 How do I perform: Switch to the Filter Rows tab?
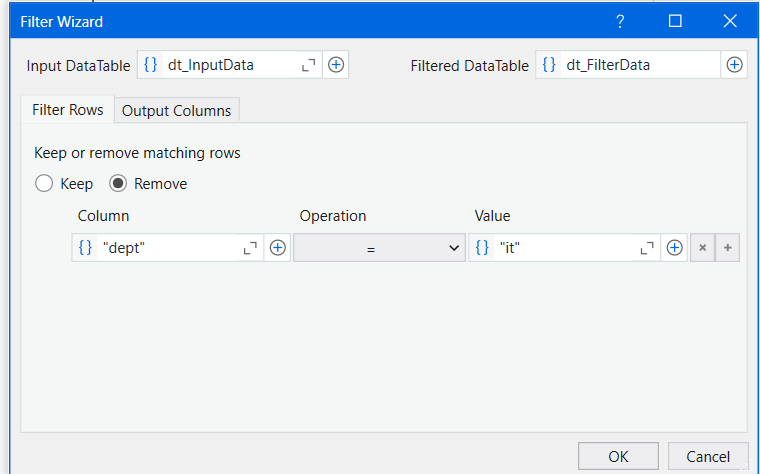(67, 110)
